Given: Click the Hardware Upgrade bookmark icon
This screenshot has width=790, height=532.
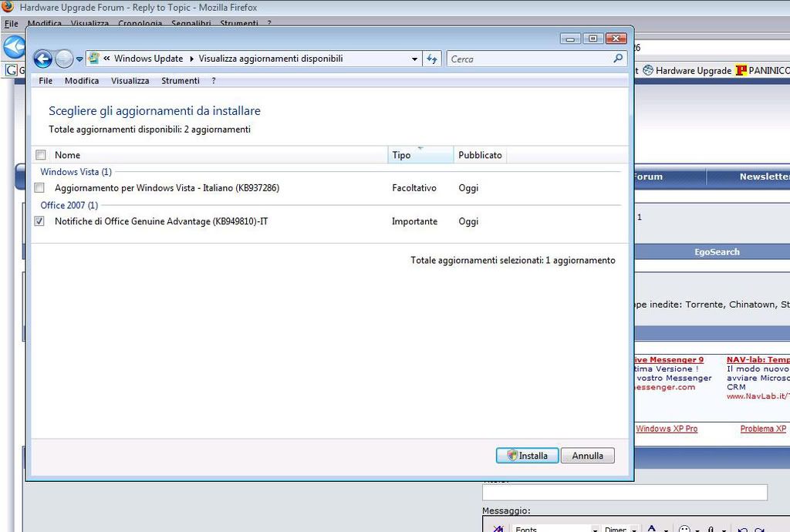Looking at the screenshot, I should [x=648, y=70].
